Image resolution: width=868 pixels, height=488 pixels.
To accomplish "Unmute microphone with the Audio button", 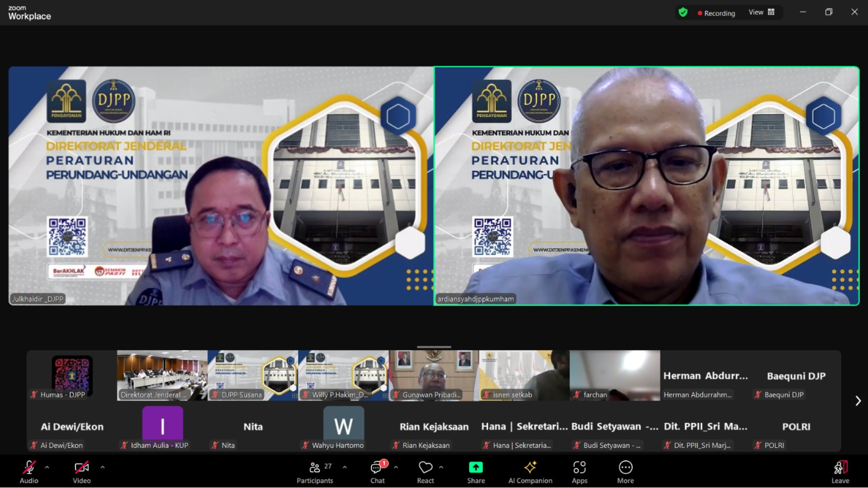I will tap(29, 472).
